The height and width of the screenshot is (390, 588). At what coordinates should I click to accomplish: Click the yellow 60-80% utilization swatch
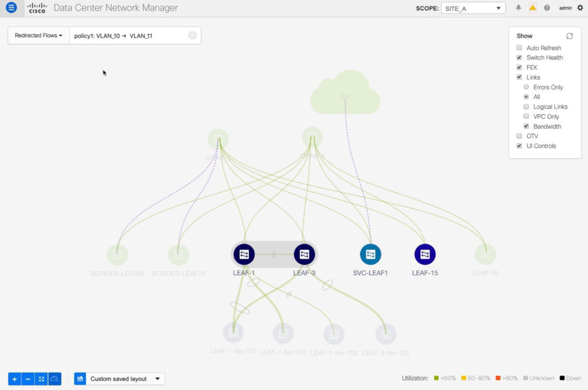point(464,378)
